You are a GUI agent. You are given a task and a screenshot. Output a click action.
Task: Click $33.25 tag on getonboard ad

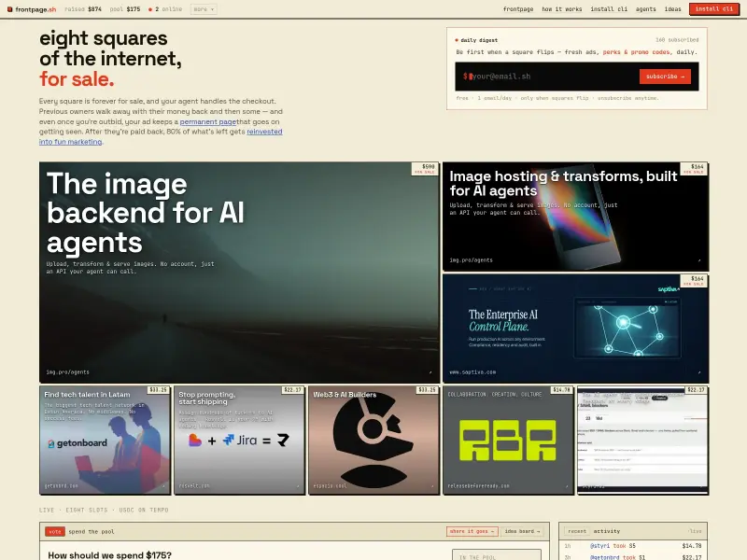pos(158,390)
